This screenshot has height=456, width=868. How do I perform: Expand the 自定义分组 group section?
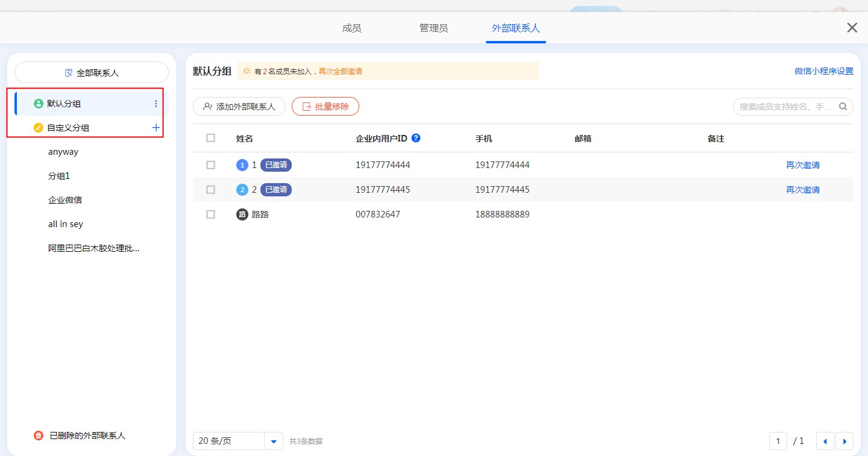point(68,128)
